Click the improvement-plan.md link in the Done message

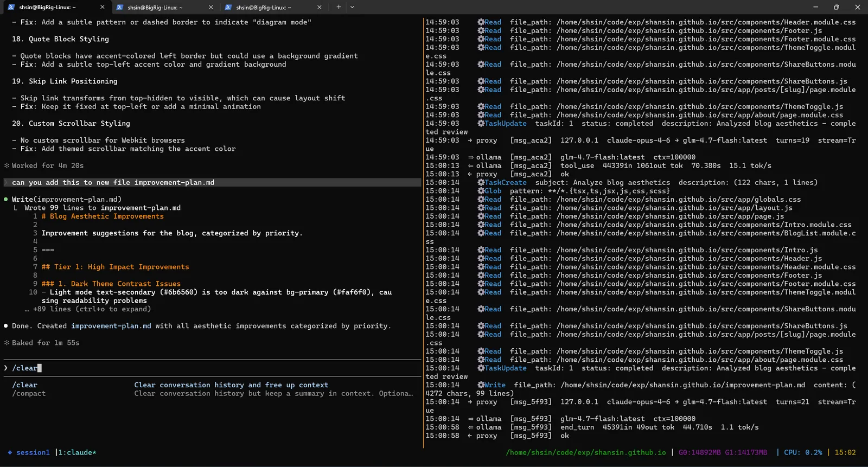pyautogui.click(x=111, y=326)
